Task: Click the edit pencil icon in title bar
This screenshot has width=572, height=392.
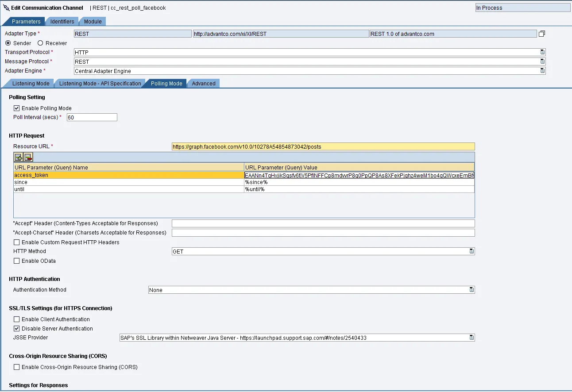Action: point(6,8)
